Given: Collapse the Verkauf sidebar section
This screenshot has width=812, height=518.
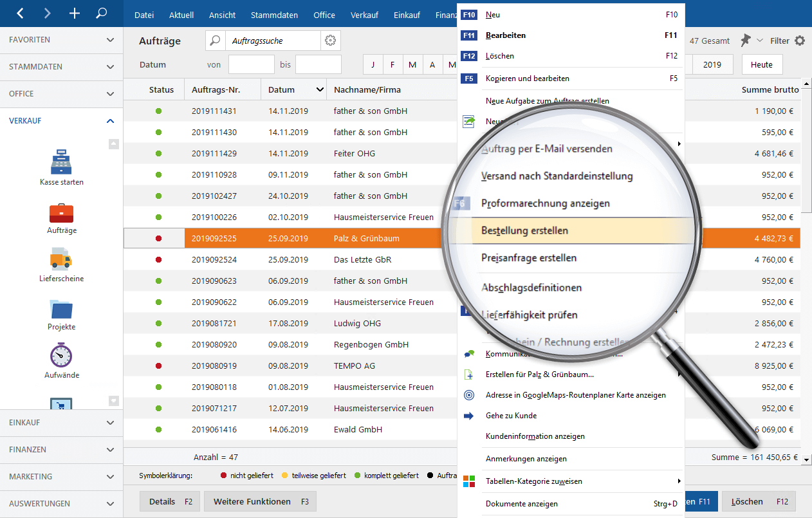Looking at the screenshot, I should [110, 121].
